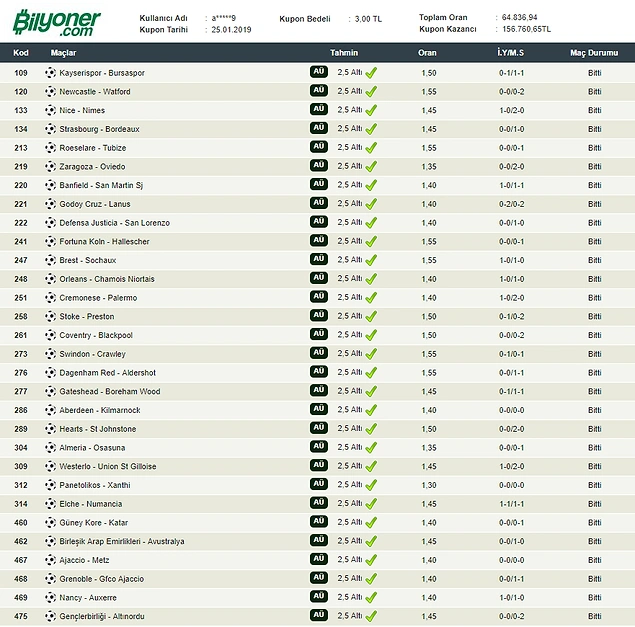635x627 pixels.
Task: Click the AÜ badge in the Panetolikos - Xanthi row
Action: pyautogui.click(x=319, y=484)
